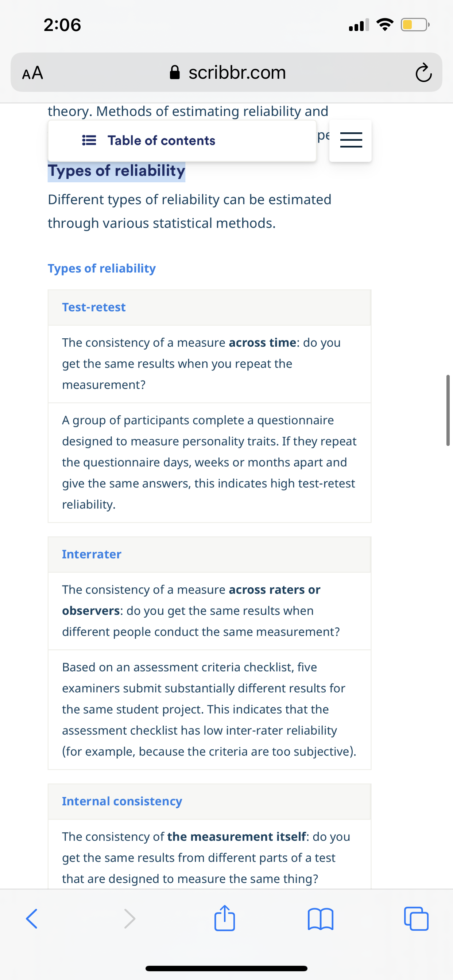
Task: Show all open tabs icon
Action: click(416, 919)
